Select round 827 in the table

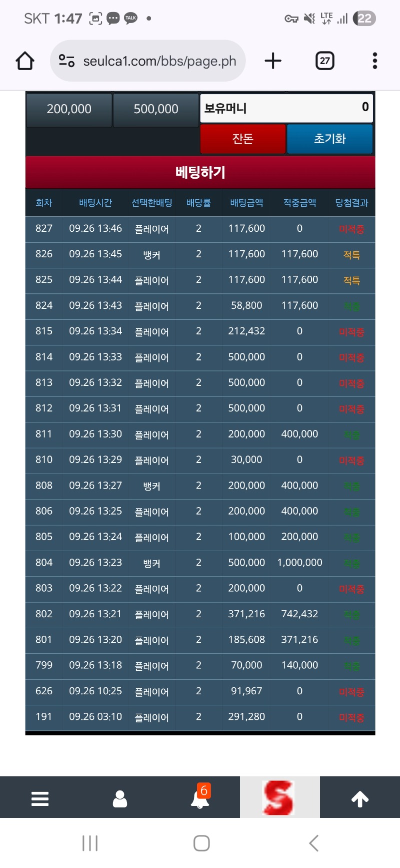click(44, 228)
